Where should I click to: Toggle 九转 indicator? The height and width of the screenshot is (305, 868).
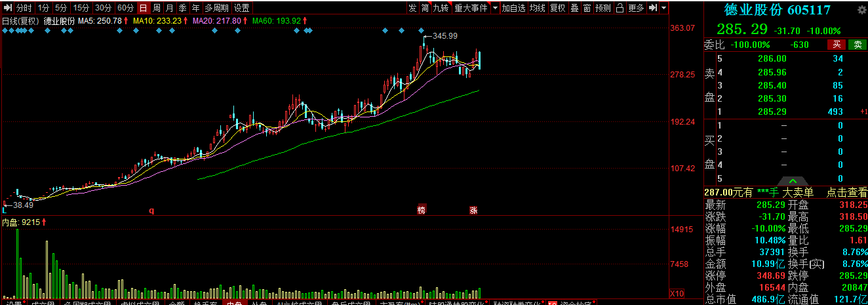(x=442, y=8)
